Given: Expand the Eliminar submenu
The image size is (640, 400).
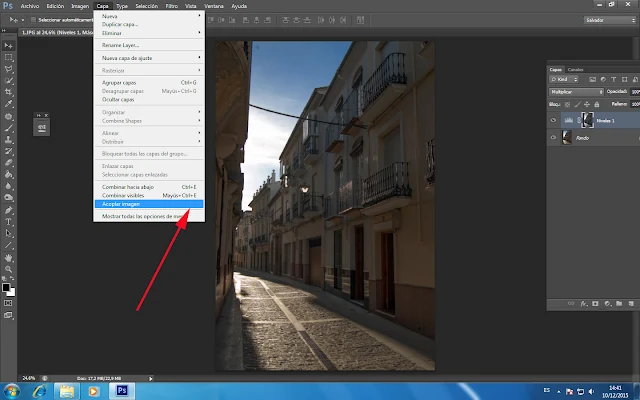Looking at the screenshot, I should 149,33.
